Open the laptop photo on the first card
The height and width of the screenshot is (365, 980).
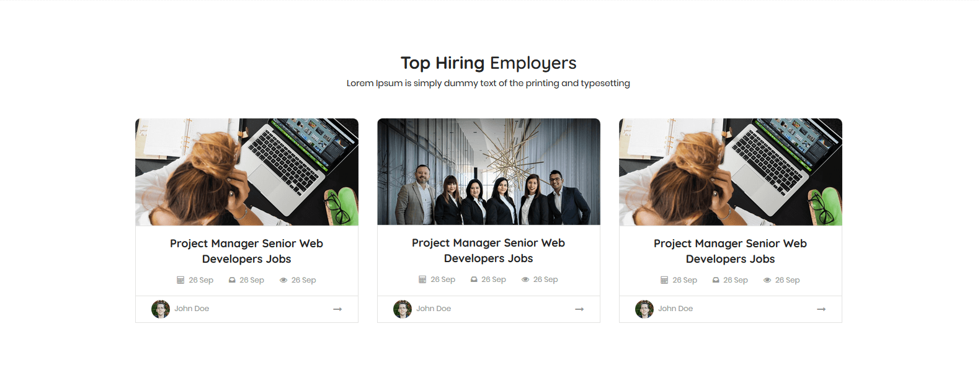[247, 172]
